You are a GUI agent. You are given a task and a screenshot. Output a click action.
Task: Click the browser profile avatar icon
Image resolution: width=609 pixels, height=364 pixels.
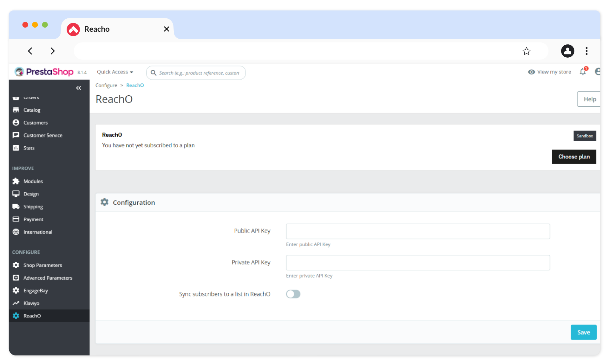tap(567, 51)
